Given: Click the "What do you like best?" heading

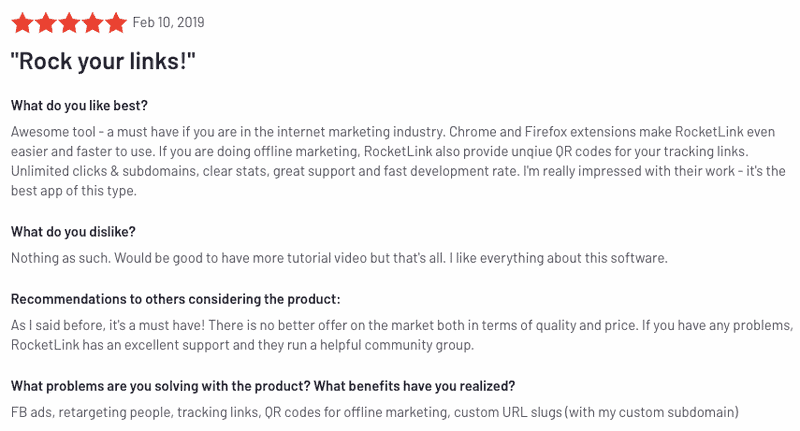Looking at the screenshot, I should tap(79, 106).
